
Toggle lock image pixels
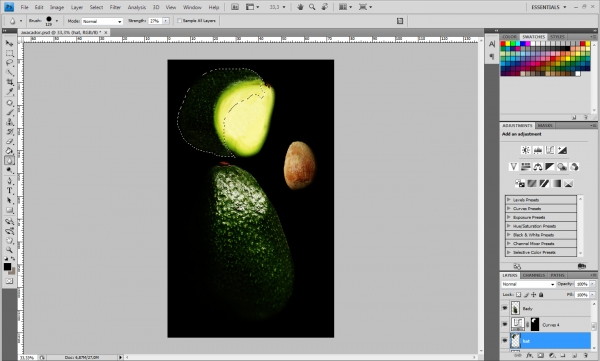point(526,295)
